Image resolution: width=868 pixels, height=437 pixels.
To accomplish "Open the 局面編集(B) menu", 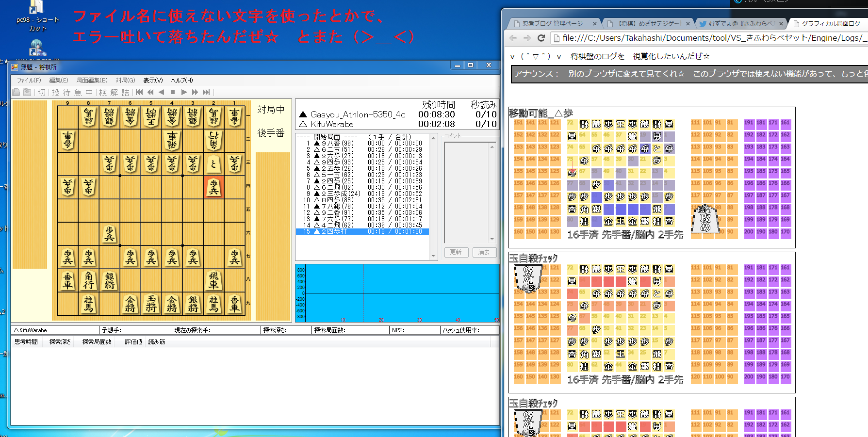I will [92, 81].
